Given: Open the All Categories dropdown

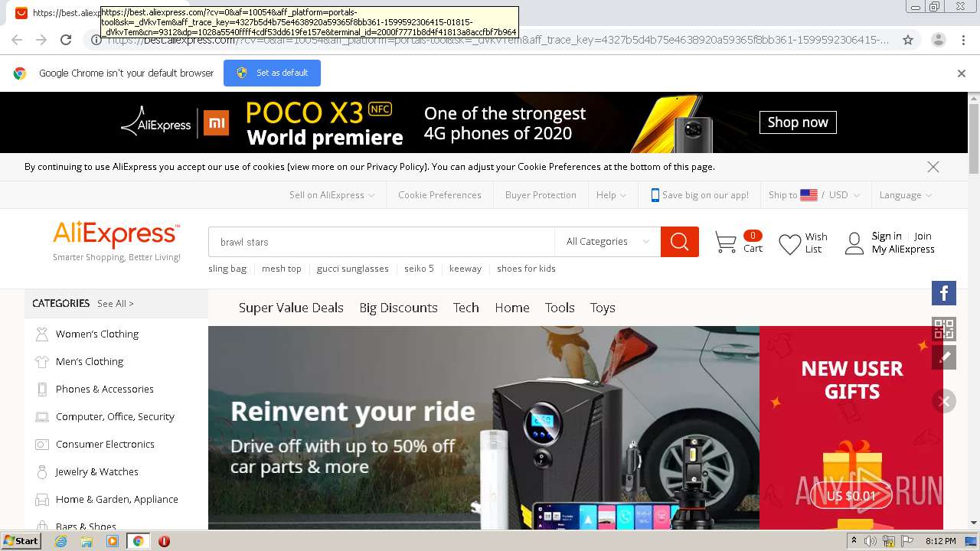Looking at the screenshot, I should point(607,242).
